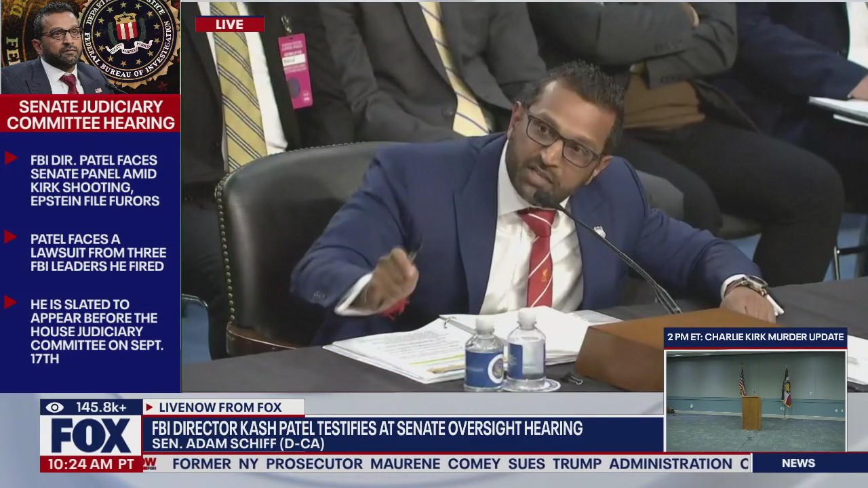This screenshot has height=488, width=868.
Task: Switch to the NEWS tab on the lower right
Action: (x=797, y=464)
